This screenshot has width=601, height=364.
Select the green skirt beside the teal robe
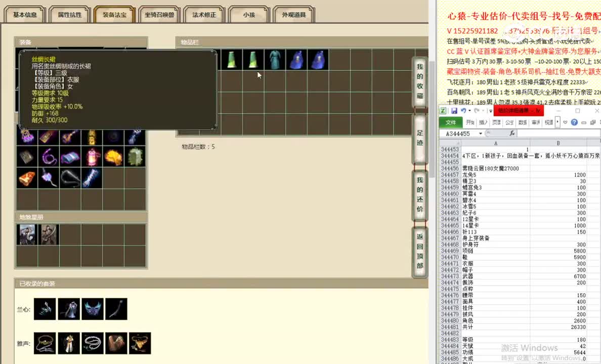[253, 60]
